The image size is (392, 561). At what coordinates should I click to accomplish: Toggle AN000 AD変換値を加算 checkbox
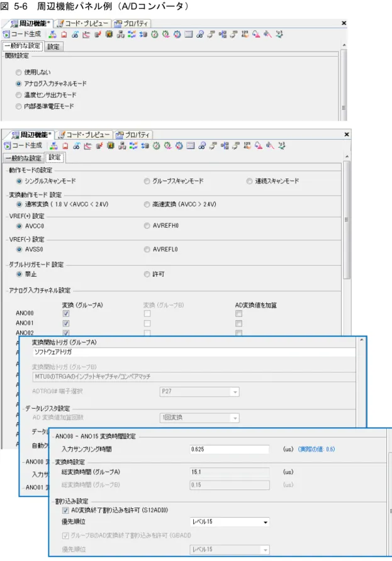coord(238,313)
